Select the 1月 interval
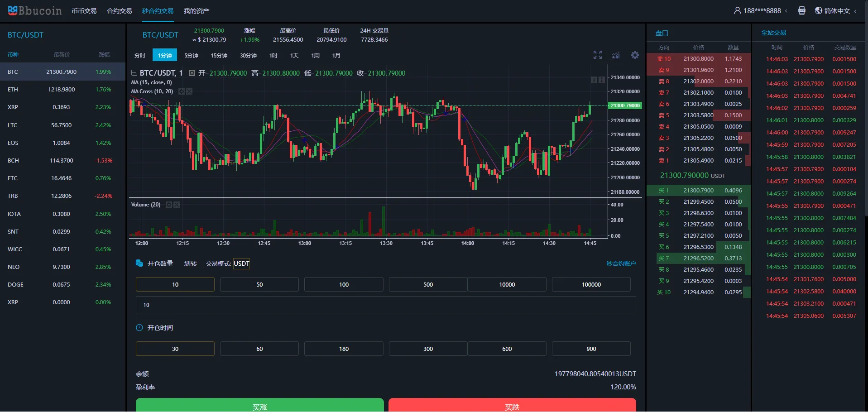868x412 pixels. [336, 55]
